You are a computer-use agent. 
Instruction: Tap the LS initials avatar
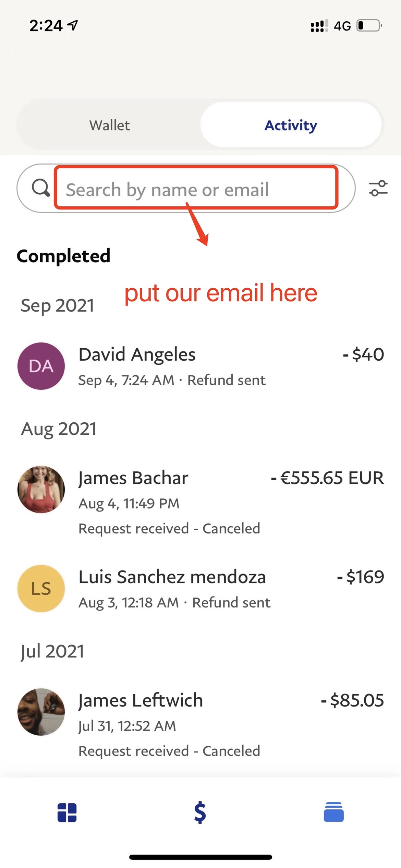pyautogui.click(x=41, y=589)
